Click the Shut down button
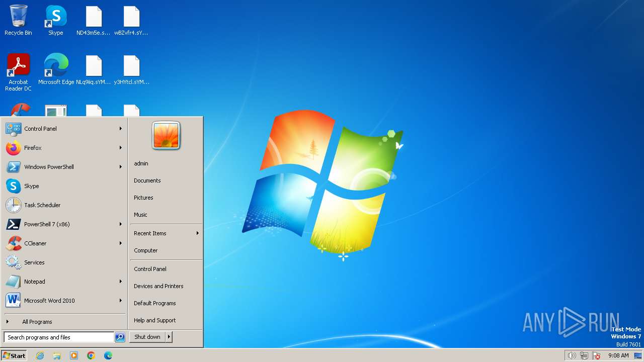The image size is (644, 362). [147, 337]
